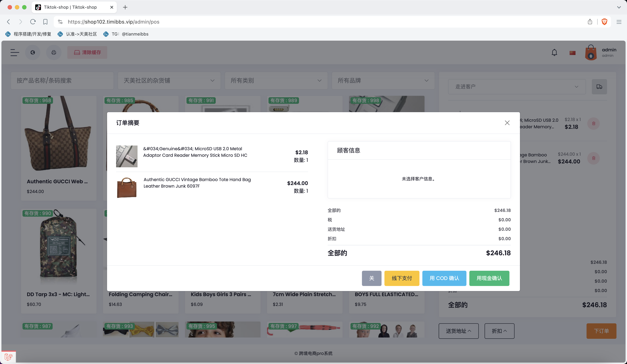The image size is (627, 364).
Task: Expand the tab list chevron
Action: (619, 7)
